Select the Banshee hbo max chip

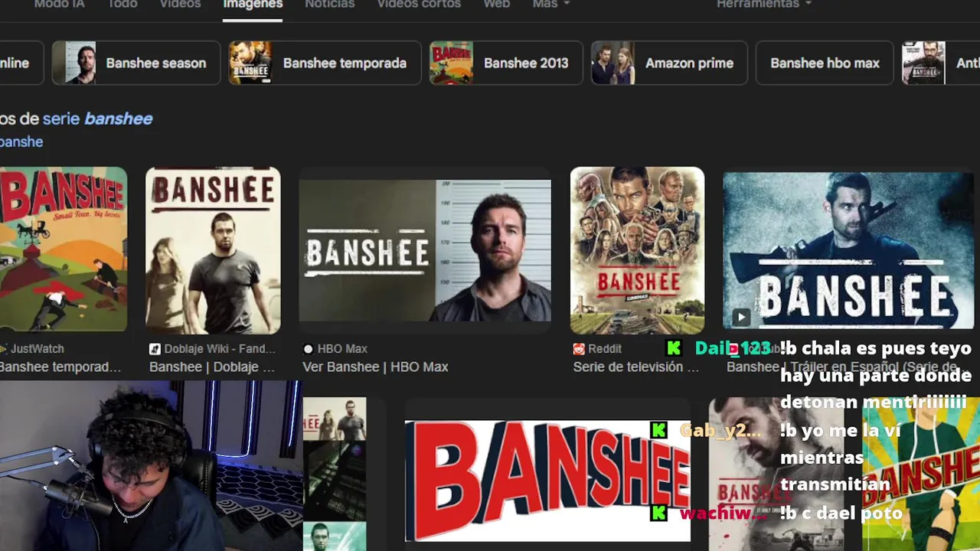(x=825, y=63)
